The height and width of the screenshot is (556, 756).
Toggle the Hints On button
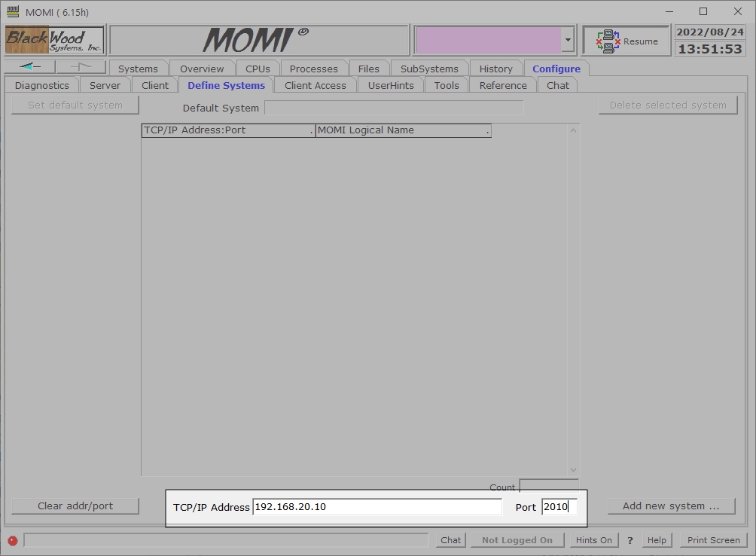[594, 540]
